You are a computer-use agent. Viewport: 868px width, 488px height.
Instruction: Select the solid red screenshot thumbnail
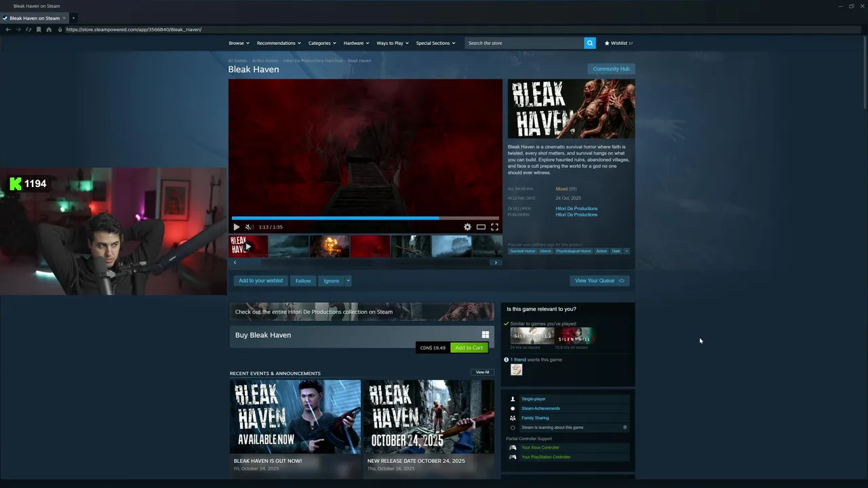(370, 246)
